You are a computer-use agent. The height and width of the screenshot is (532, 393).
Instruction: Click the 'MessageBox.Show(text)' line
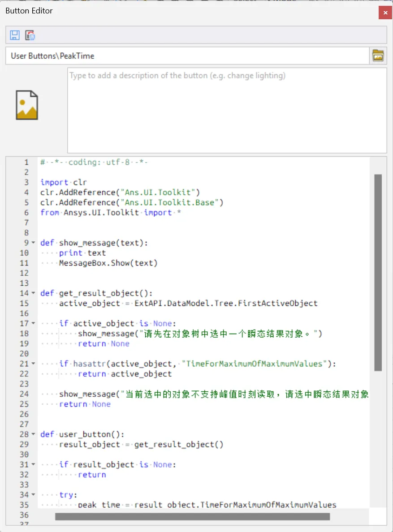[x=108, y=263]
